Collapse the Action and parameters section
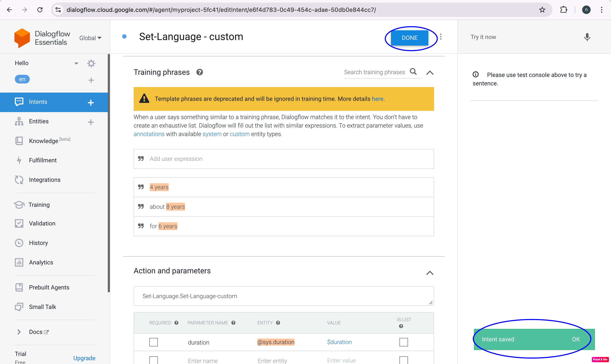Image resolution: width=611 pixels, height=364 pixels. coord(430,273)
